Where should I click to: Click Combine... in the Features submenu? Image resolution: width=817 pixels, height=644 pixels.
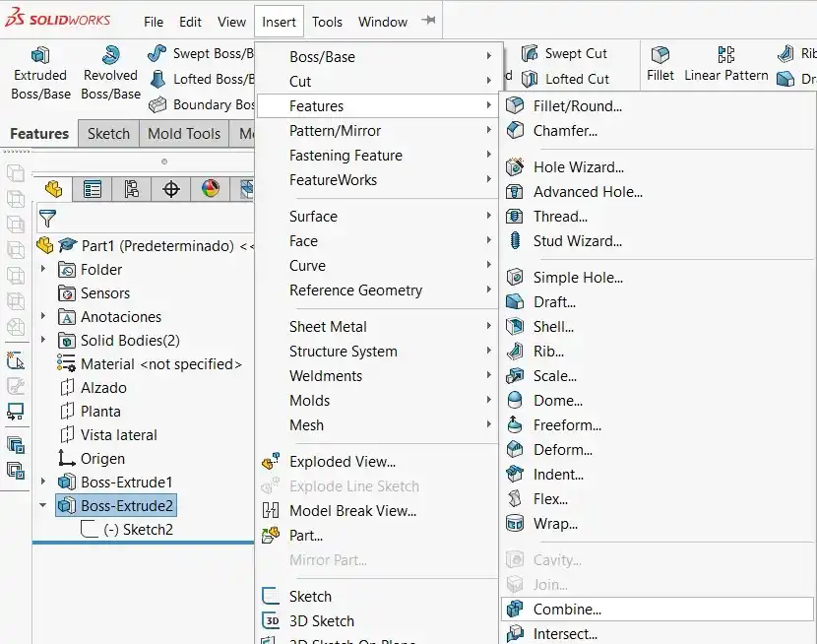(657, 610)
